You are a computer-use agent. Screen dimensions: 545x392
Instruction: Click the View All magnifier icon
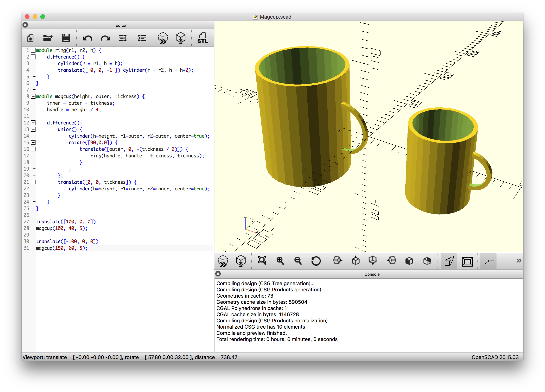(262, 261)
